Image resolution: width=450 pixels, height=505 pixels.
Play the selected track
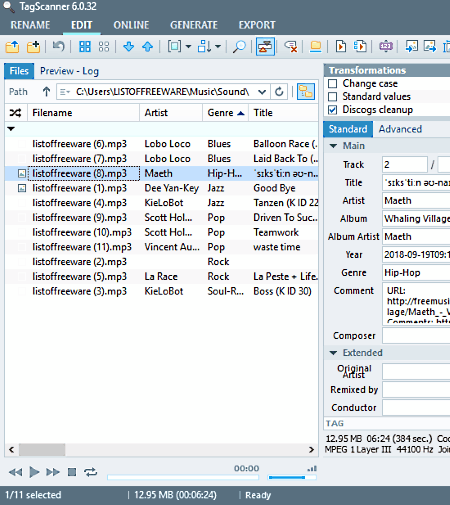pos(34,472)
